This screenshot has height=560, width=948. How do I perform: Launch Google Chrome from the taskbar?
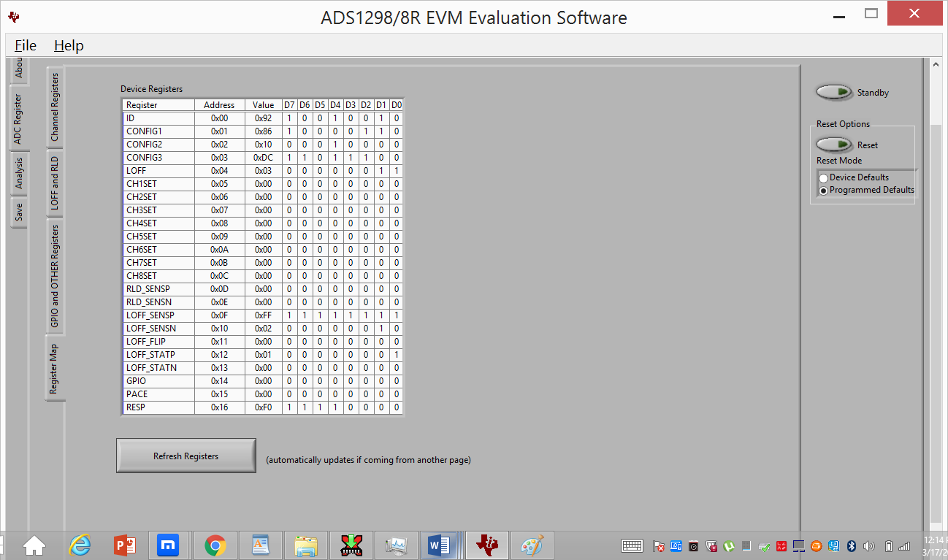215,545
